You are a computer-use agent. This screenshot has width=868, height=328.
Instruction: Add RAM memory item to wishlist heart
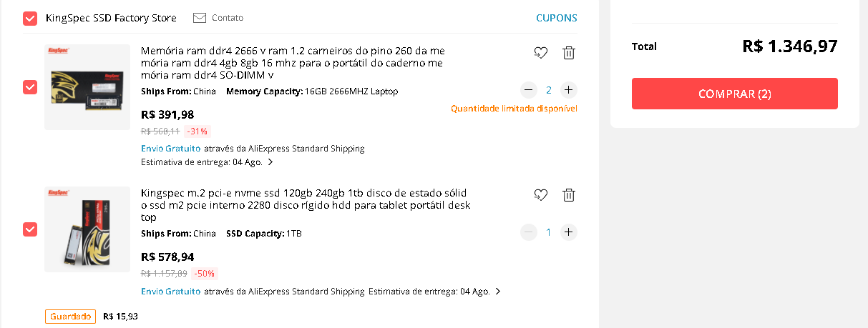(540, 52)
